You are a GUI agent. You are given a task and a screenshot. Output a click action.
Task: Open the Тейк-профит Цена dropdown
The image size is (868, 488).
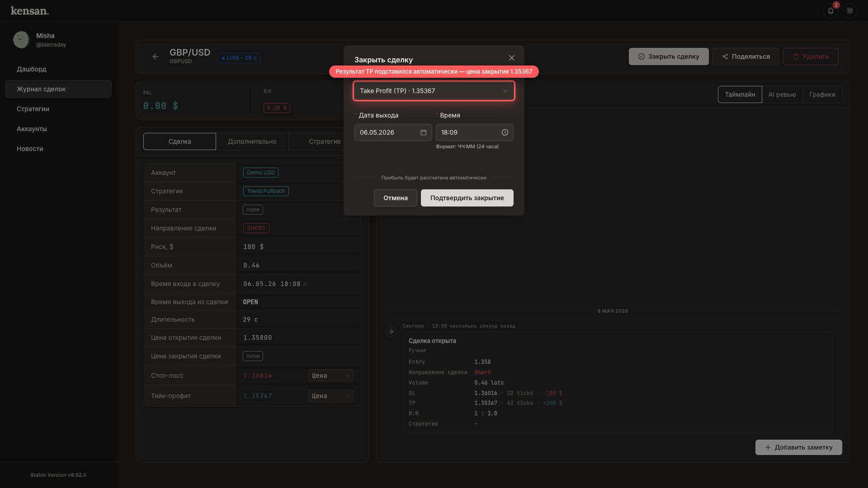(331, 396)
